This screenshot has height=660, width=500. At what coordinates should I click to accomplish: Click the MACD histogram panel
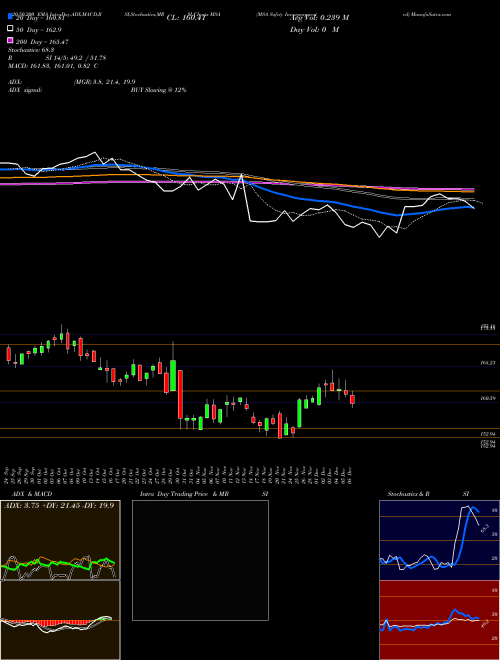point(60,620)
